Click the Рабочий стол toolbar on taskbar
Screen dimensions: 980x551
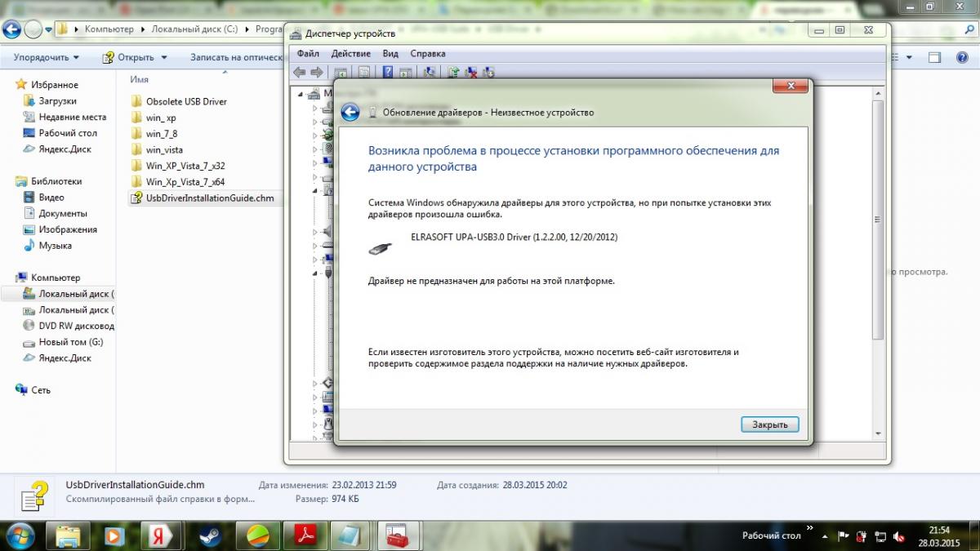[x=771, y=536]
